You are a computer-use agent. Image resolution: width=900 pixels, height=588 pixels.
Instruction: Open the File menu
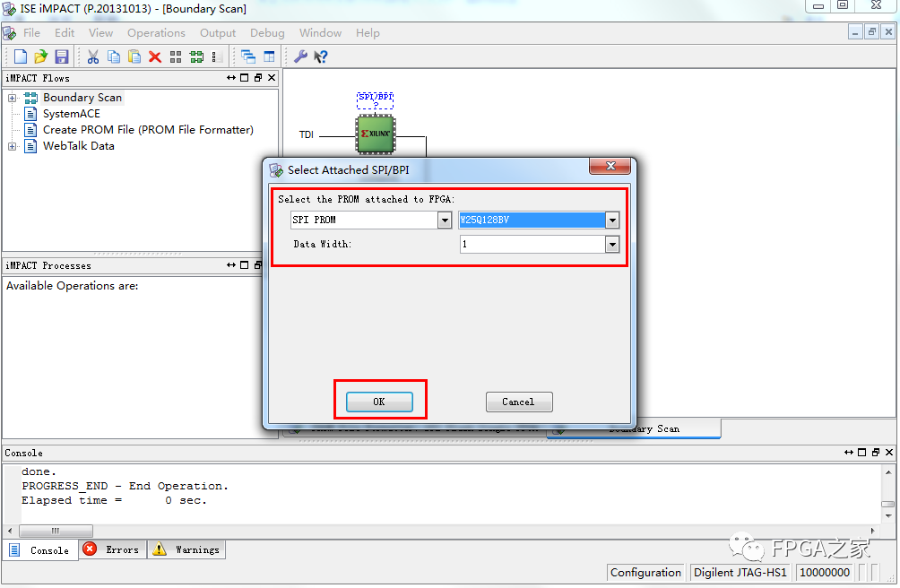[x=31, y=33]
